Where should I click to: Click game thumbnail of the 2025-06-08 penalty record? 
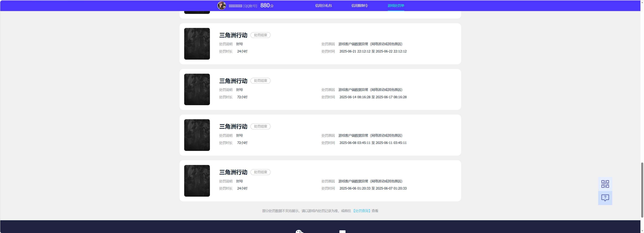pyautogui.click(x=197, y=135)
